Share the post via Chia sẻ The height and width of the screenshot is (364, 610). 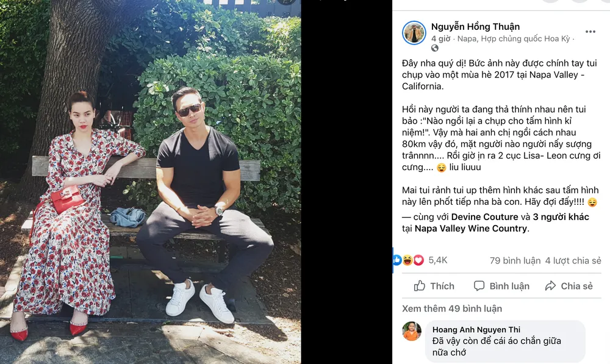click(x=569, y=286)
